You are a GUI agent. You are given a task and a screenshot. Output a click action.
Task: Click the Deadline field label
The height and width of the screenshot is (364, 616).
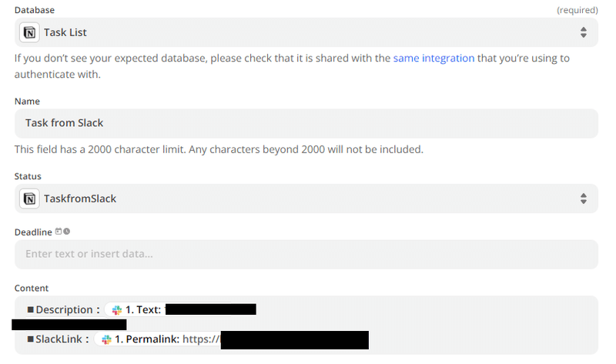[x=33, y=232]
